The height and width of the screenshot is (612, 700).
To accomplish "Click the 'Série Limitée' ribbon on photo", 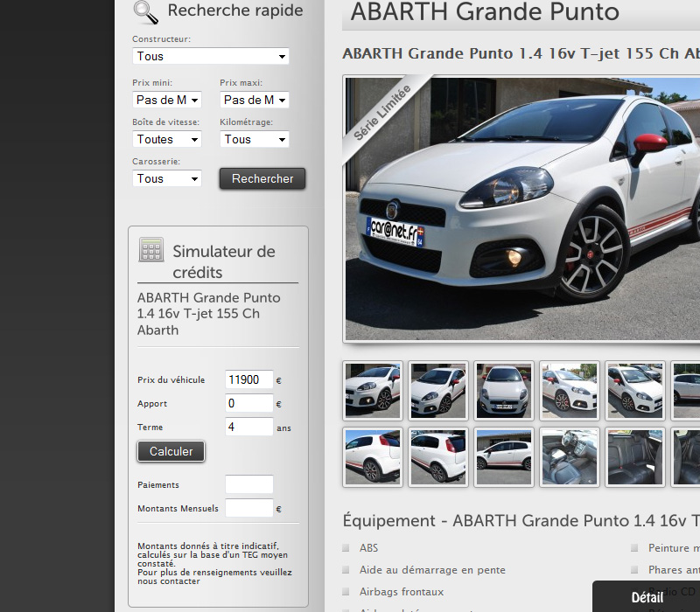I will [382, 113].
